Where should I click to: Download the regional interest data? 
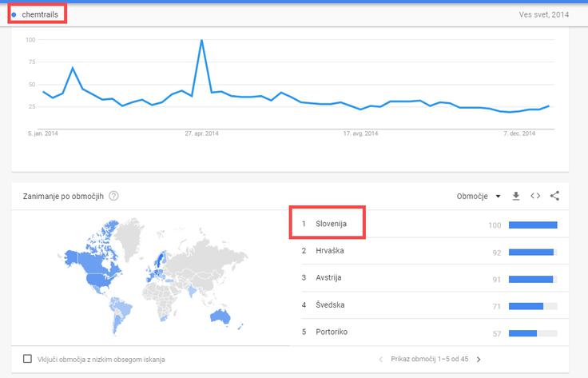click(516, 196)
